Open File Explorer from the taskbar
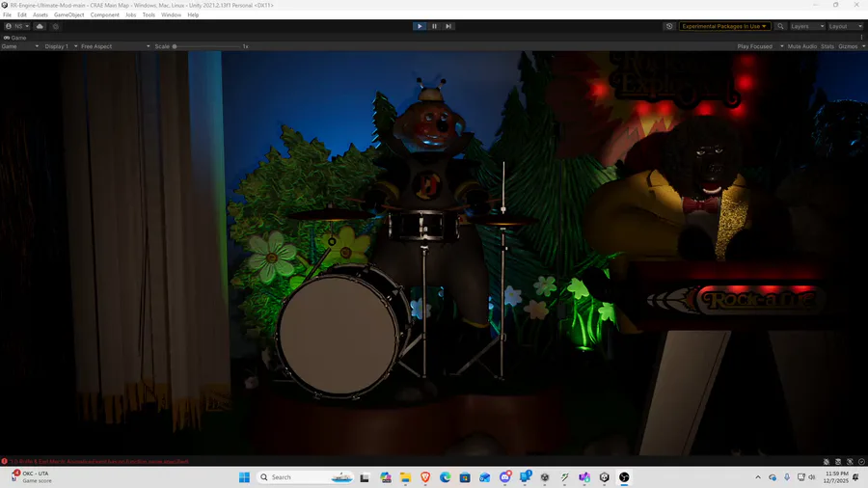The width and height of the screenshot is (868, 488). tap(406, 477)
